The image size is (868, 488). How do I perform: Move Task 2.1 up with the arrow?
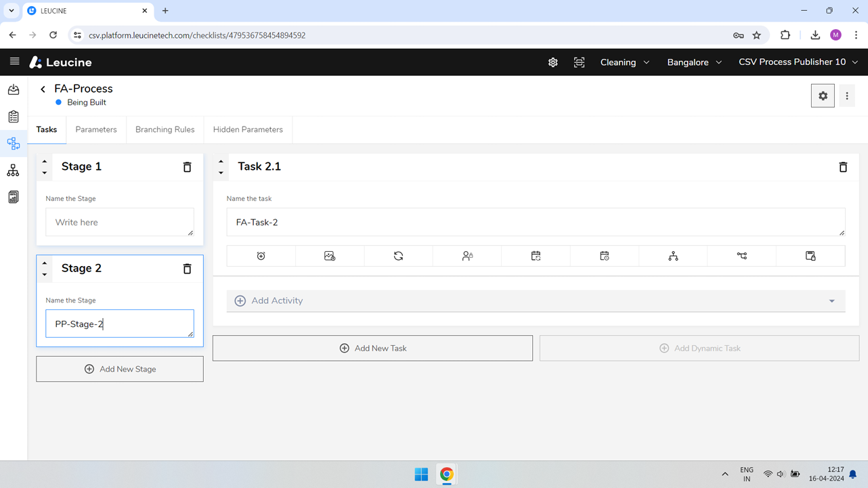221,162
